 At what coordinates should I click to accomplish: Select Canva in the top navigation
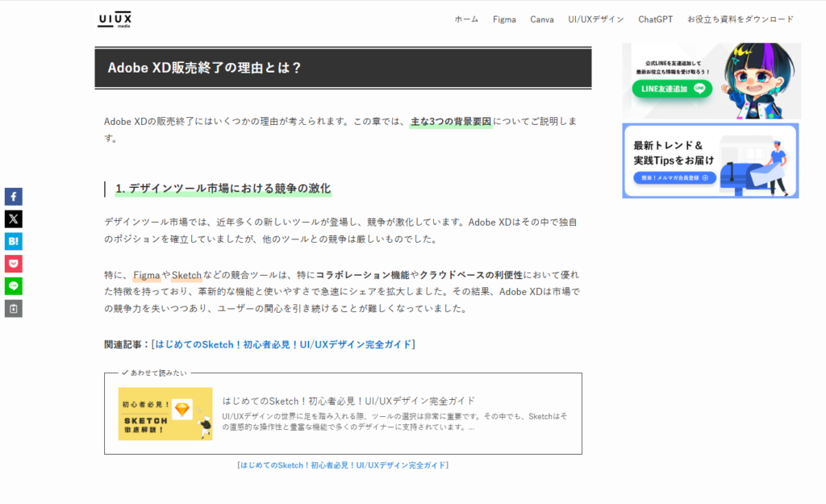coord(541,19)
